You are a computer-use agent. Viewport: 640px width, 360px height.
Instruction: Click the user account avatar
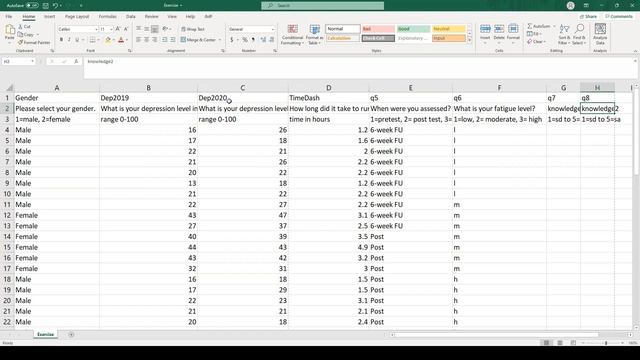click(571, 6)
